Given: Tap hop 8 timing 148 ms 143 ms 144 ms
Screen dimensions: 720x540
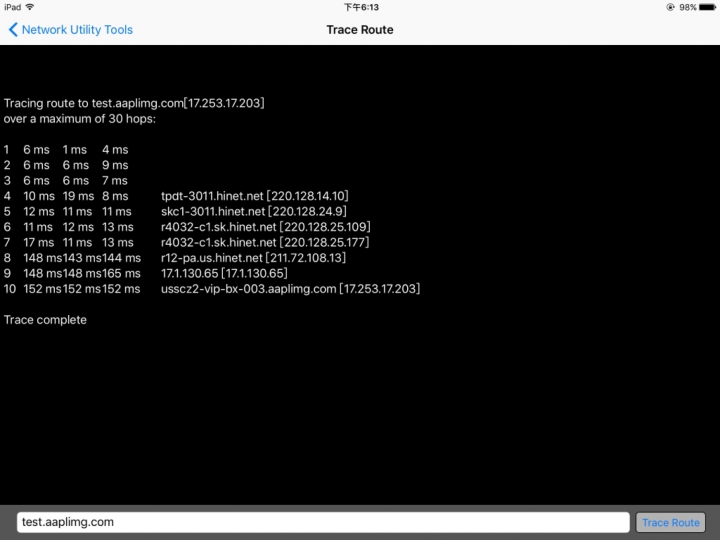Looking at the screenshot, I should click(x=82, y=258).
